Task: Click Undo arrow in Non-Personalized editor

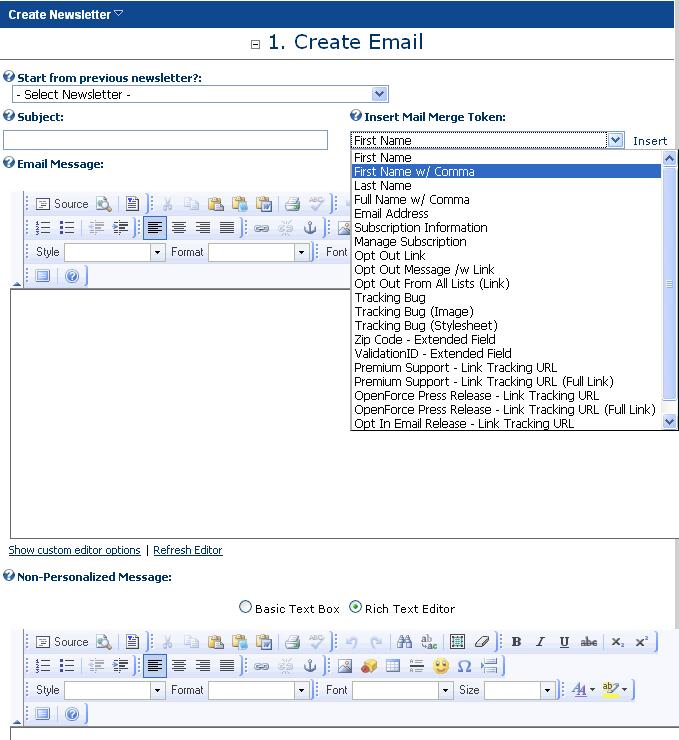Action: click(x=352, y=642)
